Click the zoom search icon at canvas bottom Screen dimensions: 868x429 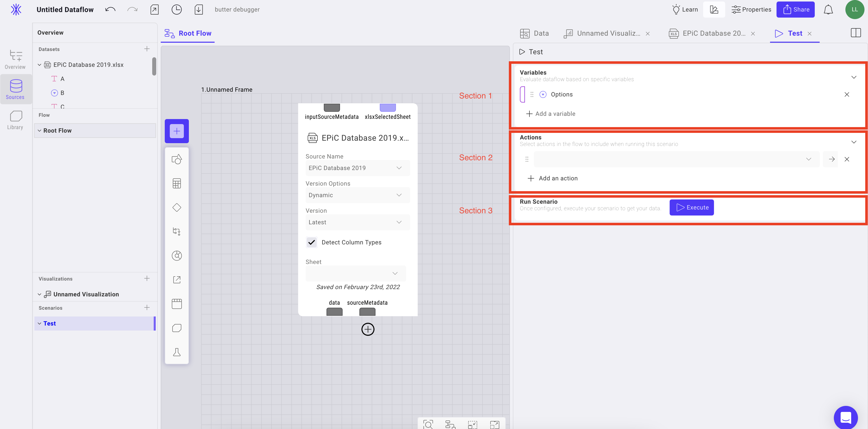pyautogui.click(x=428, y=424)
